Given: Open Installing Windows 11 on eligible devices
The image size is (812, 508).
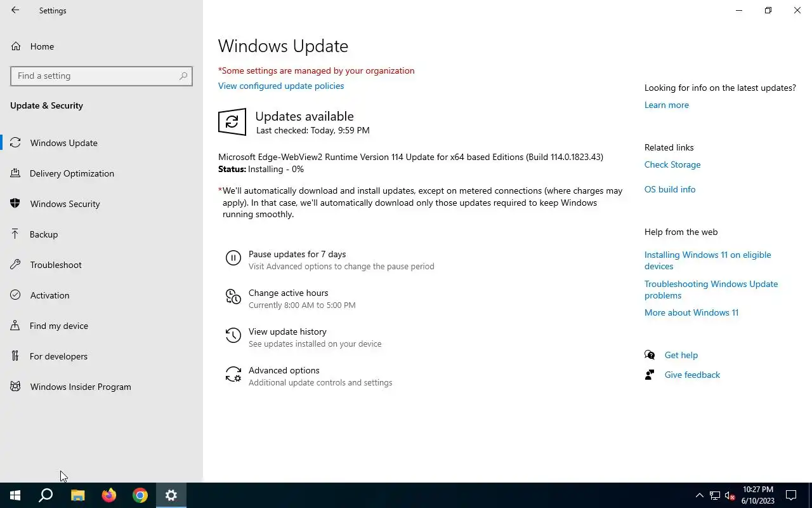Looking at the screenshot, I should pos(708,260).
